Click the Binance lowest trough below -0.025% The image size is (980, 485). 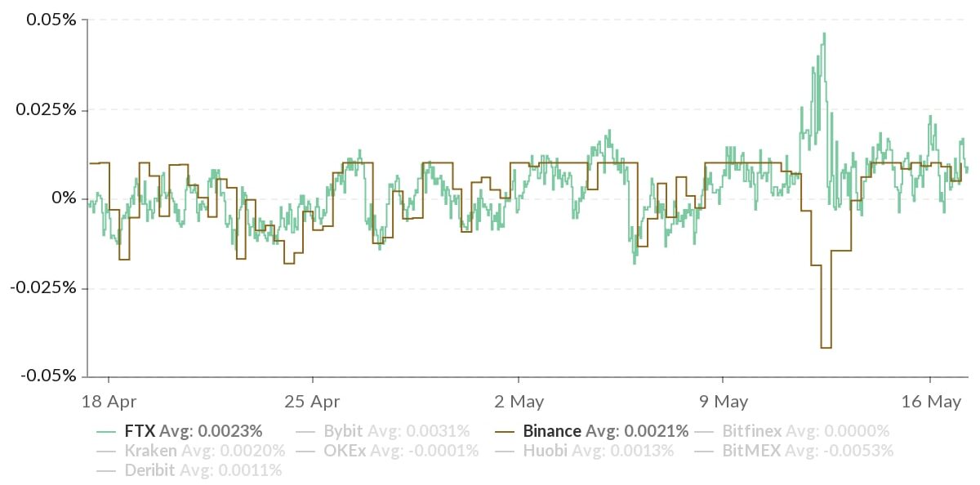826,348
